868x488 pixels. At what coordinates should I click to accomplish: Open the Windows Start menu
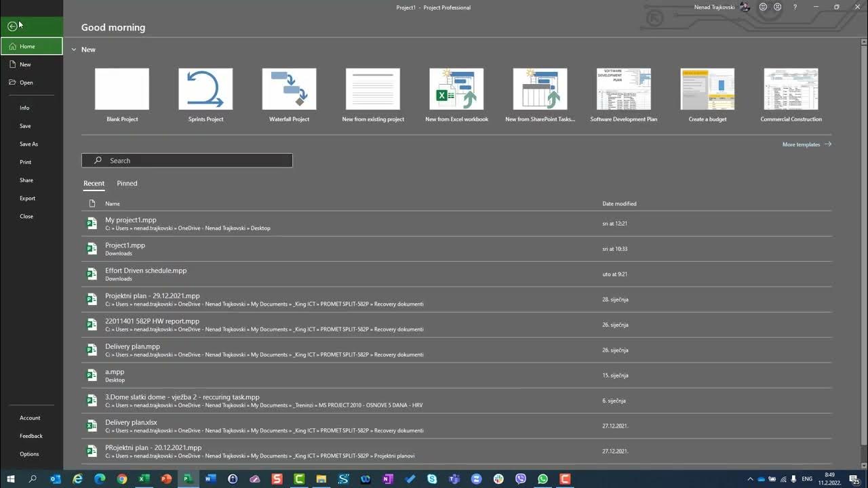coord(11,479)
